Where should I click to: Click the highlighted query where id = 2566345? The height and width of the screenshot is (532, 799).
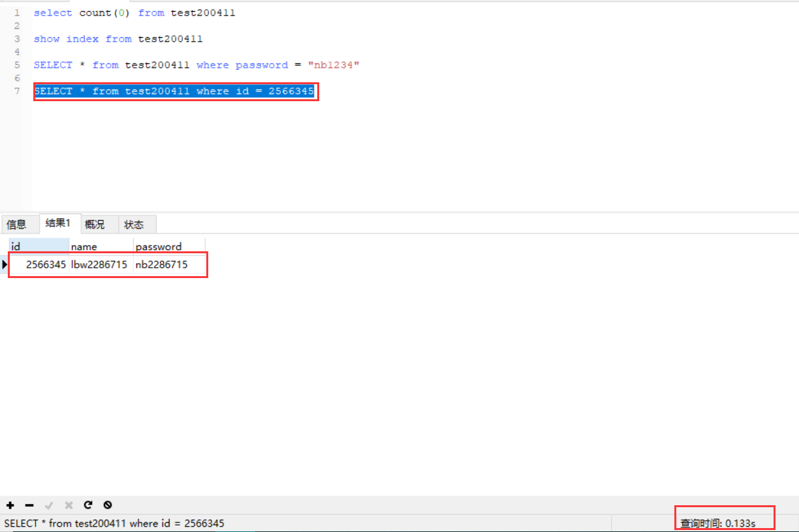pyautogui.click(x=174, y=91)
